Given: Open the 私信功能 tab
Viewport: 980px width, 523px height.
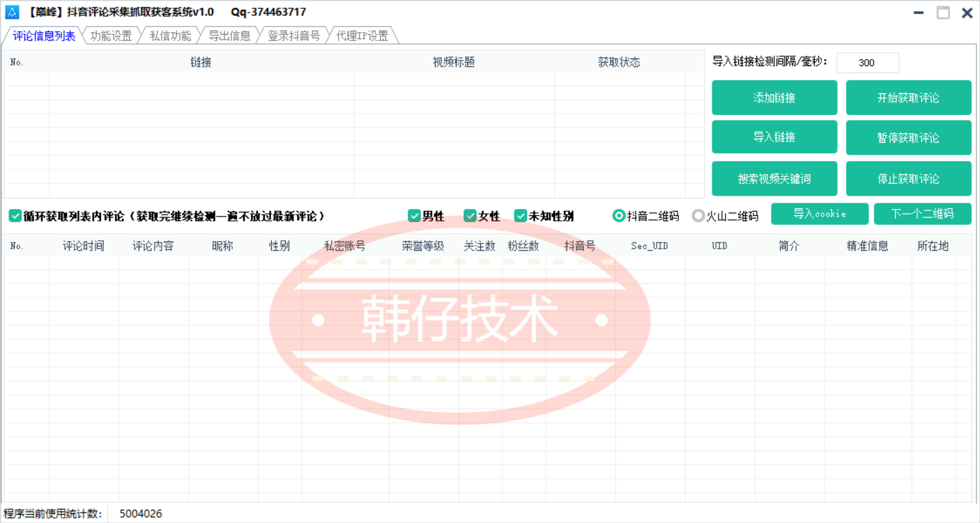Looking at the screenshot, I should 170,36.
